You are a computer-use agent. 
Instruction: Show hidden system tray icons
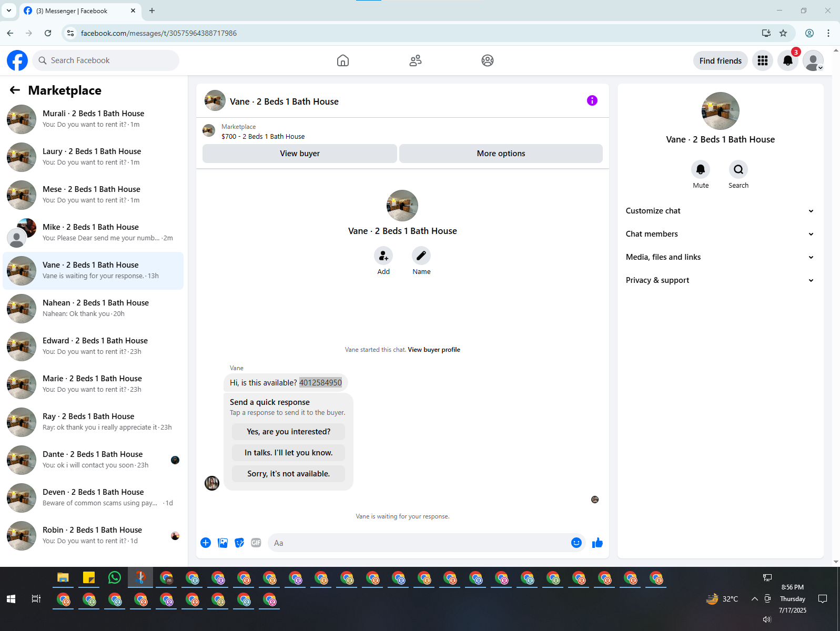754,598
